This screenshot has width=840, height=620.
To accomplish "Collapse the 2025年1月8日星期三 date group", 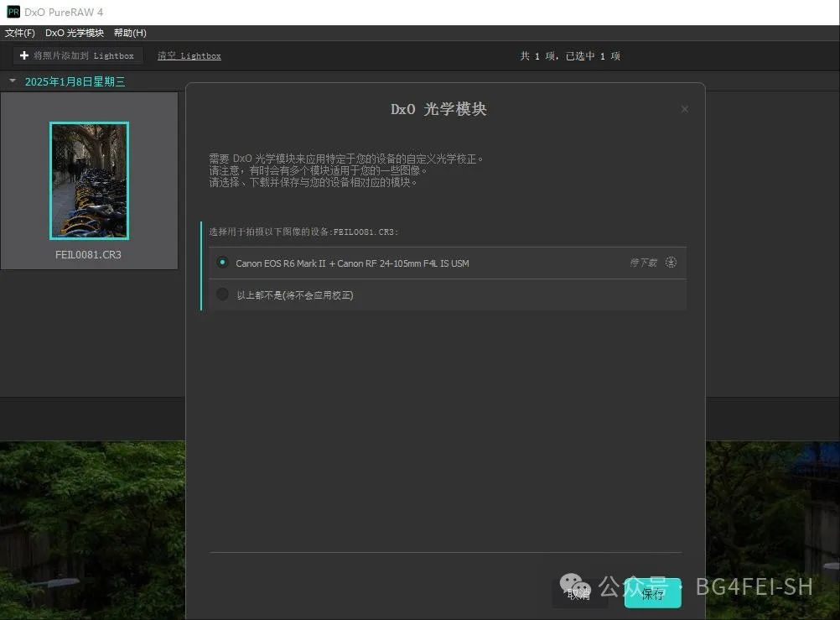I will (13, 81).
